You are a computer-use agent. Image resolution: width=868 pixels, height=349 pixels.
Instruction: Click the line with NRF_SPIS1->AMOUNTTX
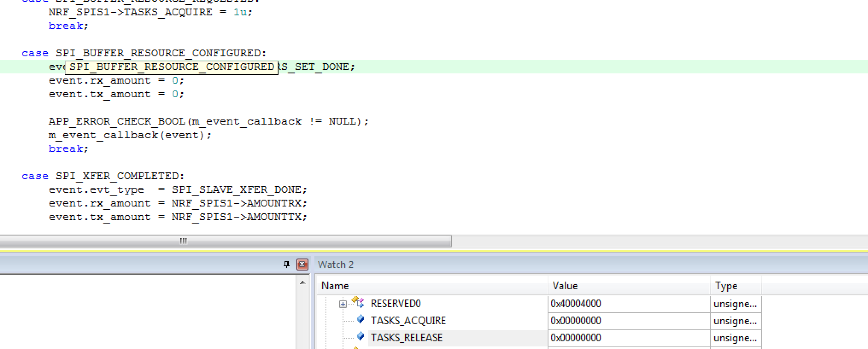coord(178,217)
